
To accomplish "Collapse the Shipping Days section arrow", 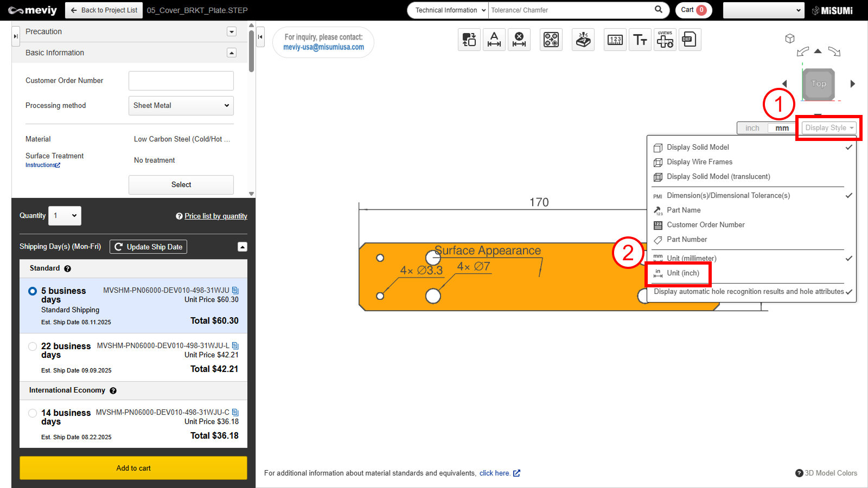I will pos(242,247).
